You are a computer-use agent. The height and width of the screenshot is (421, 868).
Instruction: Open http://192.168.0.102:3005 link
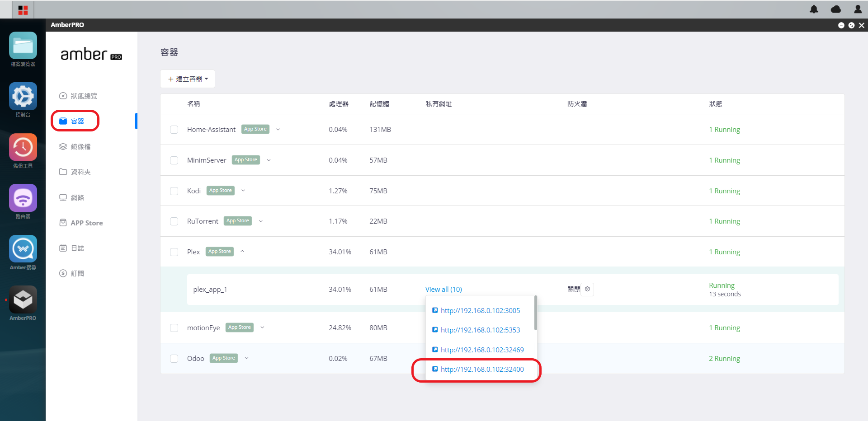(x=480, y=310)
